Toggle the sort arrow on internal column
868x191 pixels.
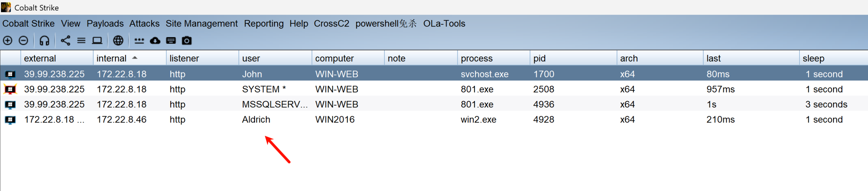coord(135,58)
